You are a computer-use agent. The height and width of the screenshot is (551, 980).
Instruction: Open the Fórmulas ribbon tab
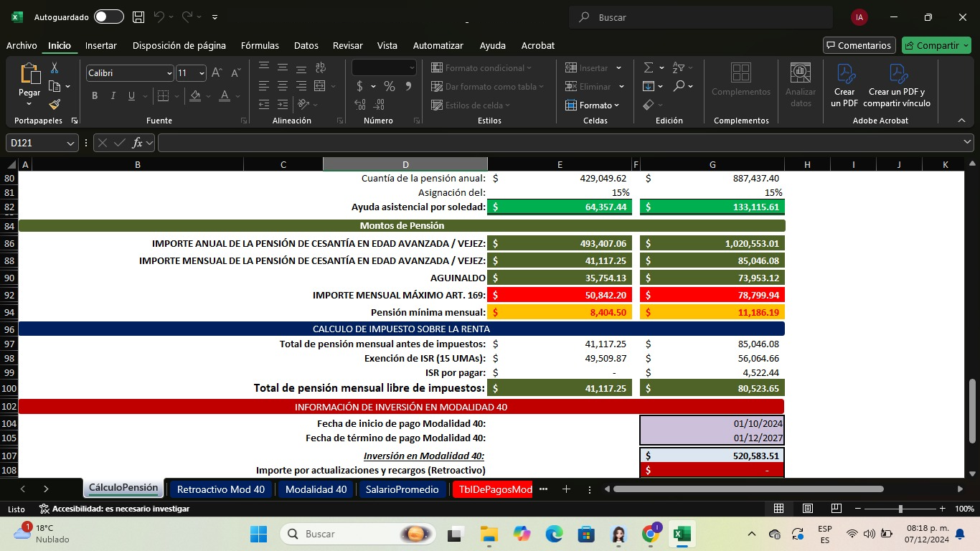260,45
